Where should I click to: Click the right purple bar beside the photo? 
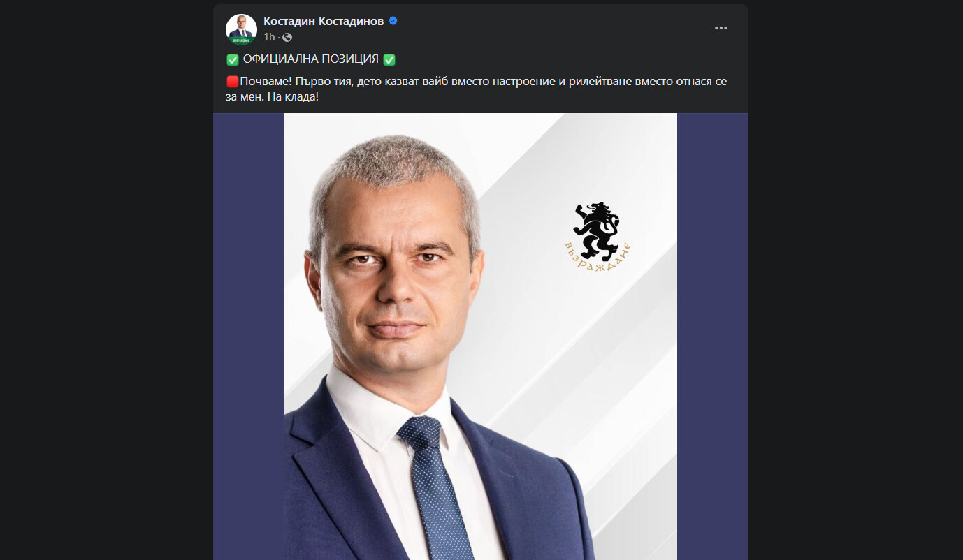click(712, 335)
